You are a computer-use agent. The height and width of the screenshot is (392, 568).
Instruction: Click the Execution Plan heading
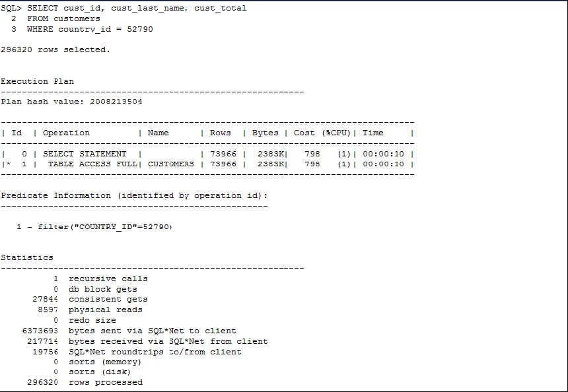tap(37, 81)
